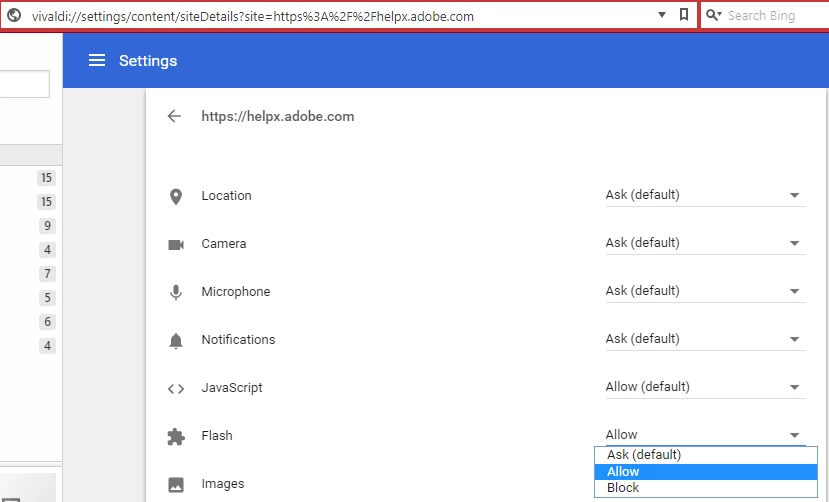This screenshot has width=829, height=502.
Task: Collapse the Flash permission dropdown
Action: 705,435
